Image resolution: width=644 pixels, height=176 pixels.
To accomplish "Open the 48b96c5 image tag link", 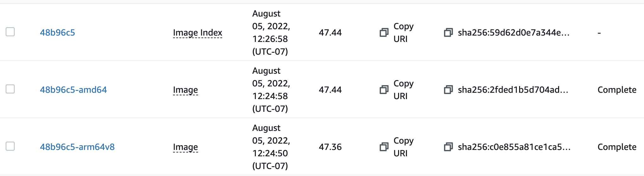I will coord(57,32).
